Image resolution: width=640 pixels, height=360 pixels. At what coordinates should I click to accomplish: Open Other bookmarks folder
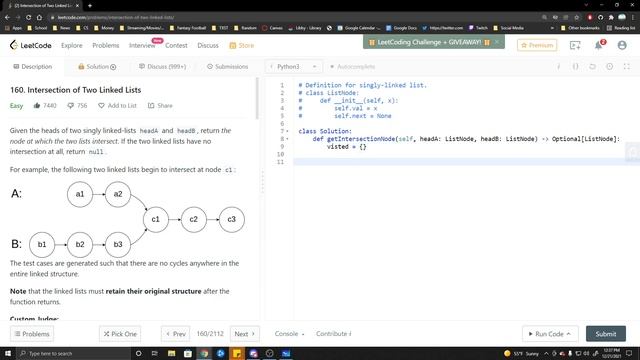coord(580,28)
